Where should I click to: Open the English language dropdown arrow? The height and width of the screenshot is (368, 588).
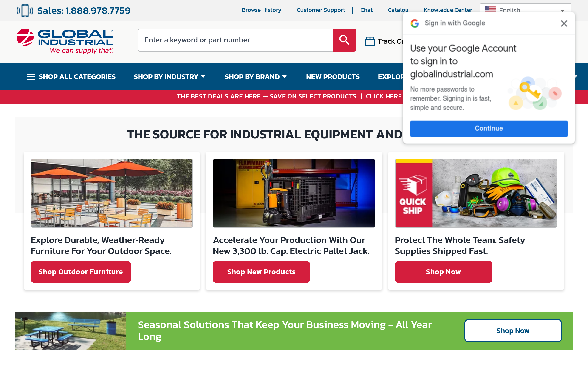(x=562, y=11)
